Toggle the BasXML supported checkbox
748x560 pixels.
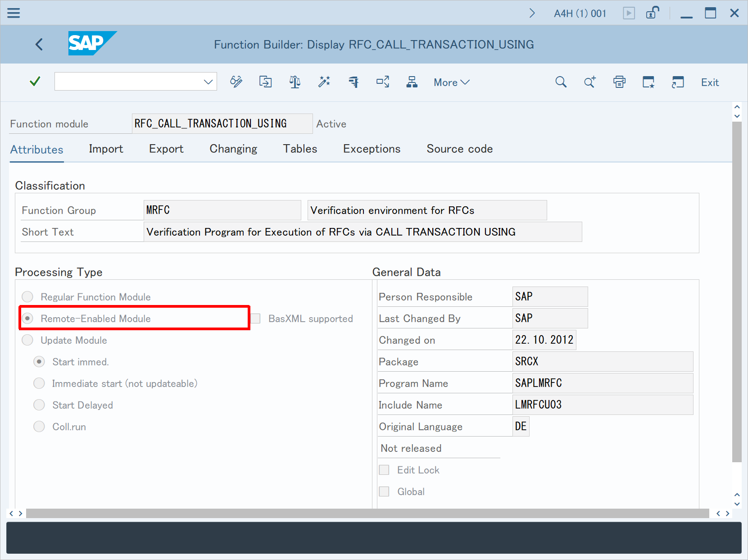click(x=255, y=319)
